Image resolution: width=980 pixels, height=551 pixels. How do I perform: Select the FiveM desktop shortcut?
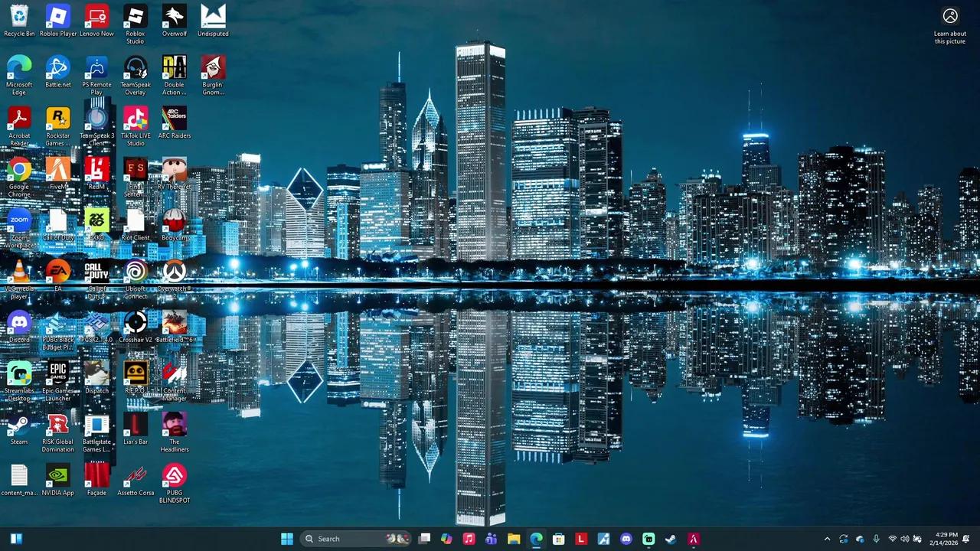click(x=58, y=174)
